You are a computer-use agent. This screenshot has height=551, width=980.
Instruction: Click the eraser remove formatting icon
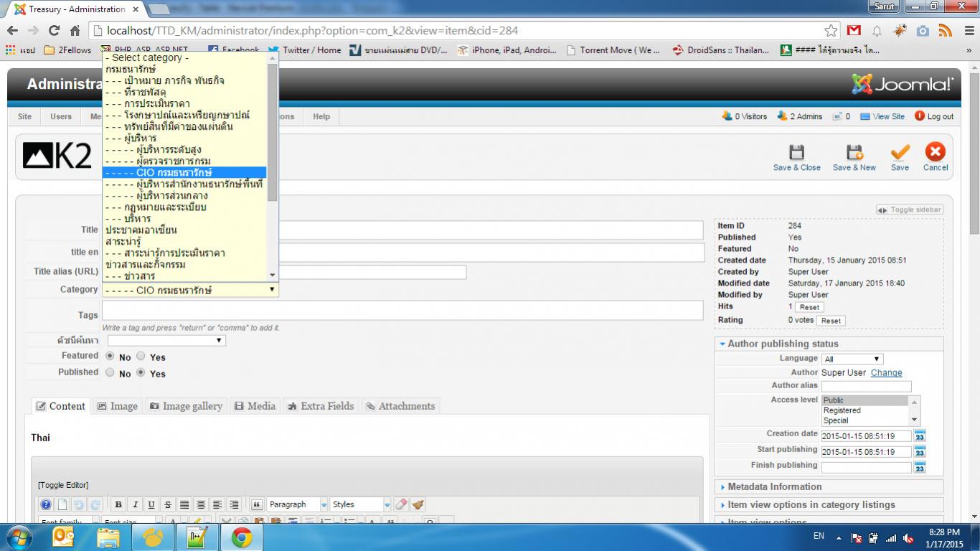tap(401, 504)
